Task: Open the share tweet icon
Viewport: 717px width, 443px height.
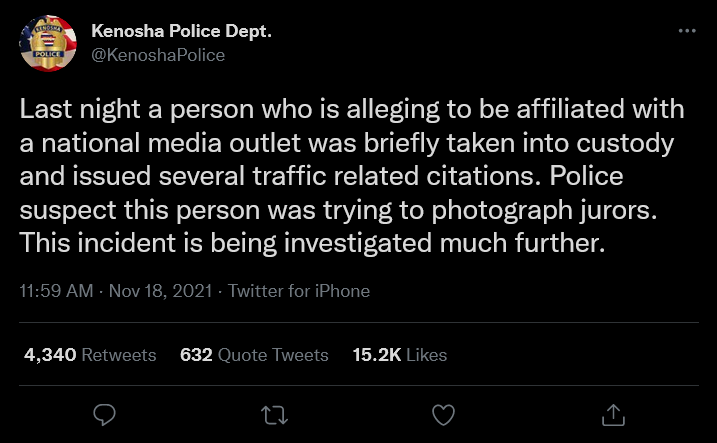Action: tap(614, 414)
